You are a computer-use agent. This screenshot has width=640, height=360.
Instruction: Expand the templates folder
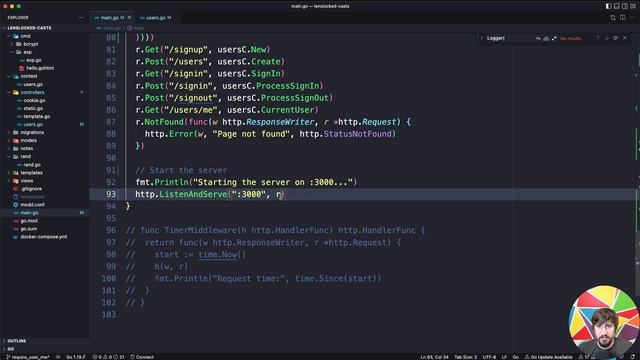(44, 173)
